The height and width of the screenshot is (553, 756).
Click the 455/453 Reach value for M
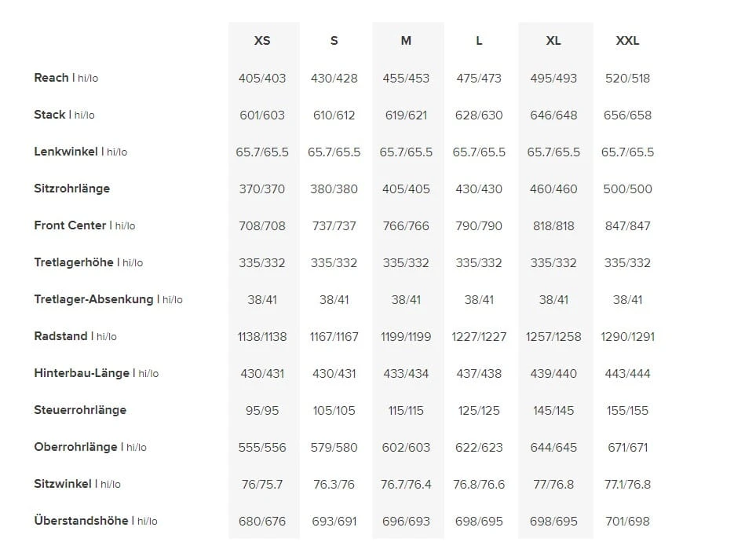(x=406, y=78)
